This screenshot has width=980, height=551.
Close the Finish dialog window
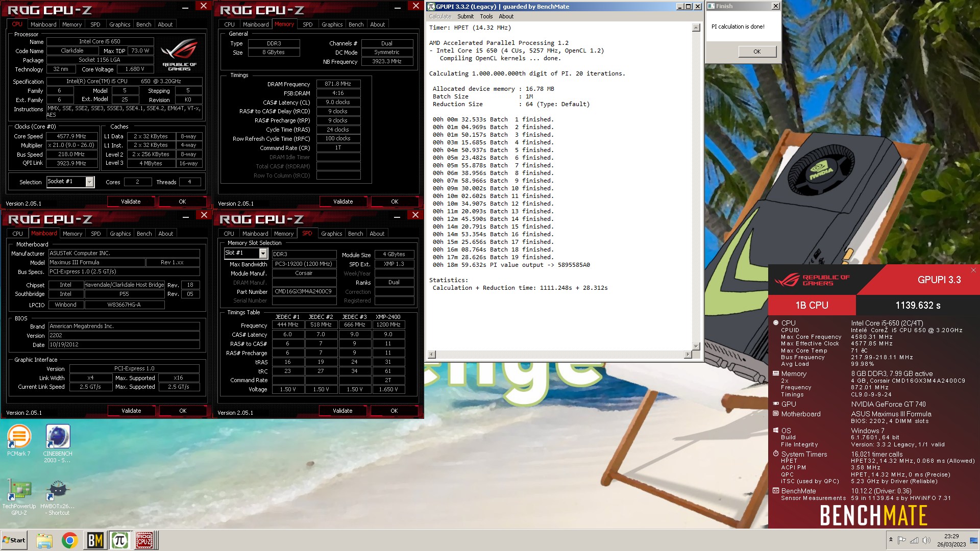(x=775, y=6)
